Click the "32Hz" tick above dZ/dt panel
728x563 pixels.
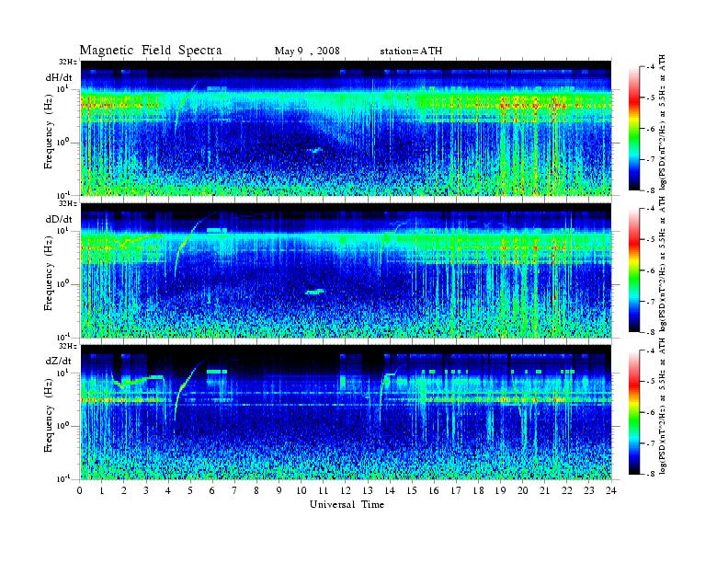tap(68, 346)
